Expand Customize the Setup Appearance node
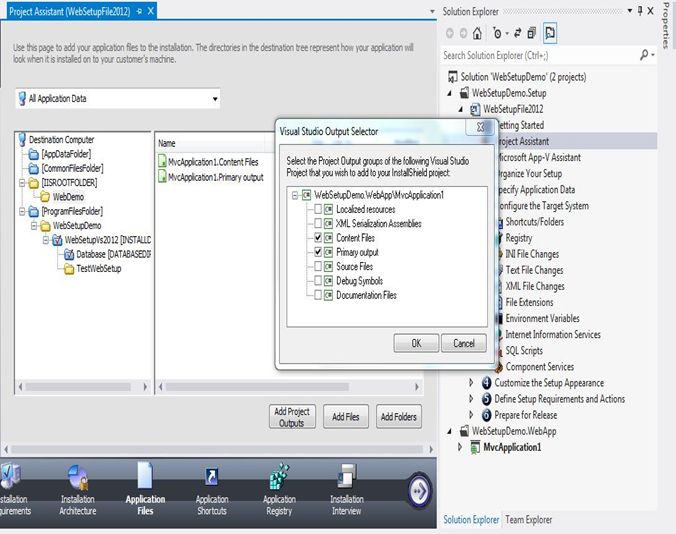Image resolution: width=676 pixels, height=534 pixels. click(471, 383)
